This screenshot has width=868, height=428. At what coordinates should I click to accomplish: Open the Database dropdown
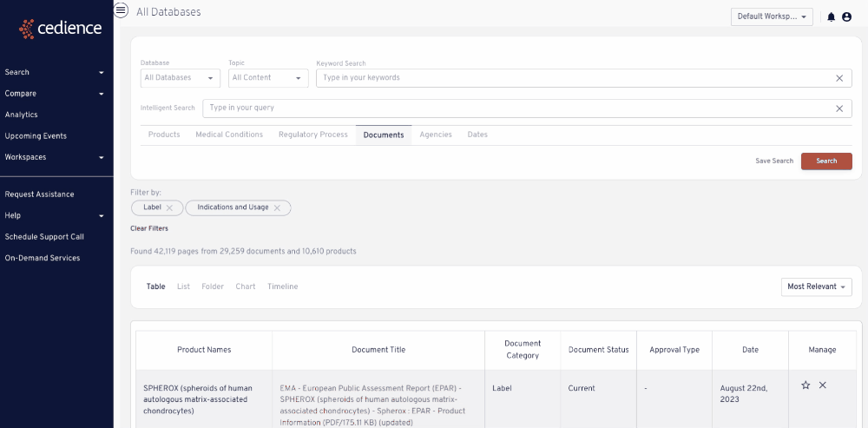click(x=180, y=78)
